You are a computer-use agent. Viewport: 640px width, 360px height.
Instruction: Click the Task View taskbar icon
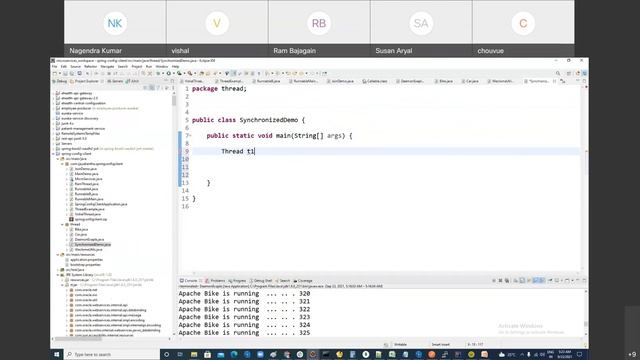pyautogui.click(x=180, y=354)
